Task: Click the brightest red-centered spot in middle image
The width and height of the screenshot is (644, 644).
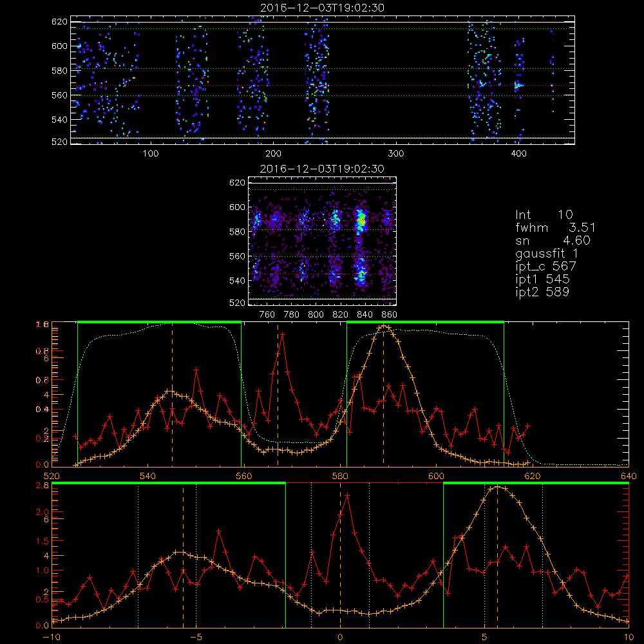Action: pyautogui.click(x=361, y=221)
